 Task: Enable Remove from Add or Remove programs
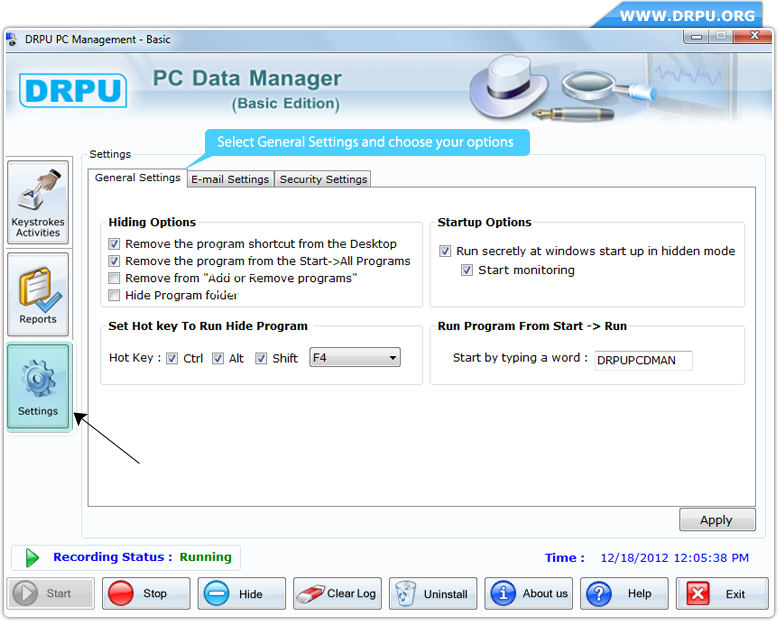(114, 278)
